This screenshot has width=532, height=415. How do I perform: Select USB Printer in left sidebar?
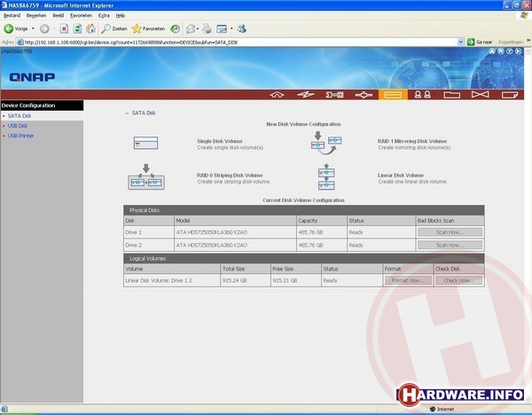(x=20, y=136)
